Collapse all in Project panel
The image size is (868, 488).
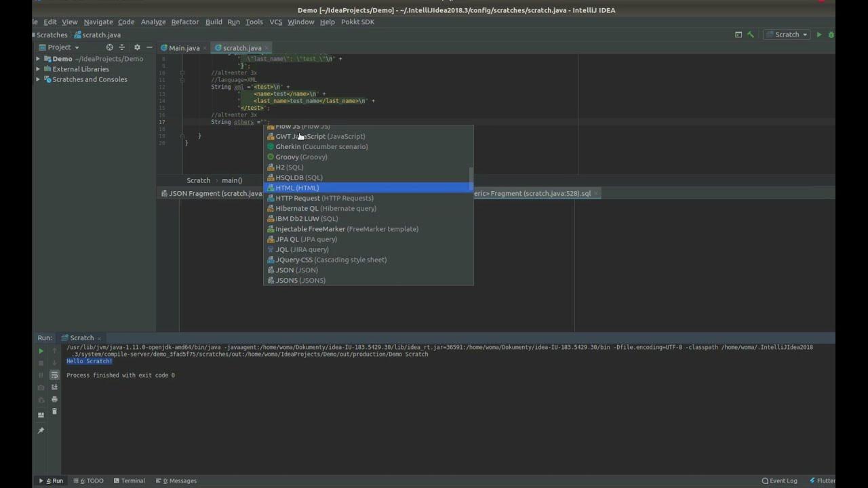coord(122,47)
